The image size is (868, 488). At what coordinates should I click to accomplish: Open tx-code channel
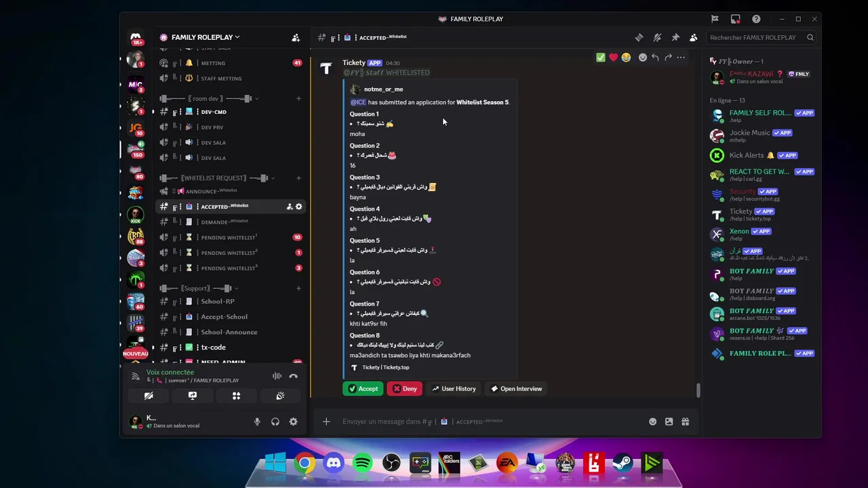231,347
